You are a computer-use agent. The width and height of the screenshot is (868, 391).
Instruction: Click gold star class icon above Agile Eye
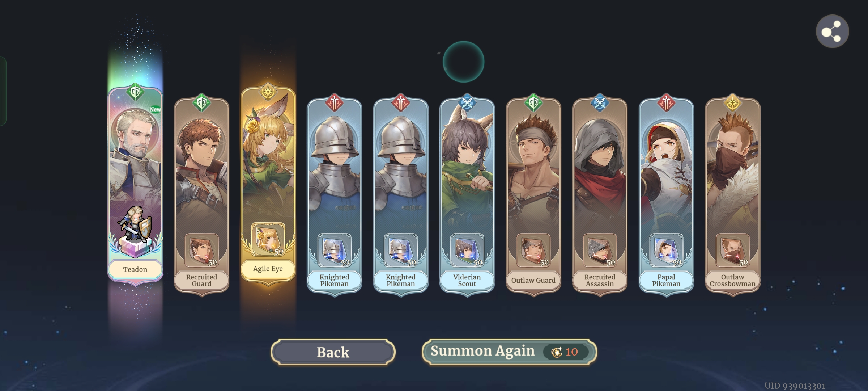[x=268, y=92]
